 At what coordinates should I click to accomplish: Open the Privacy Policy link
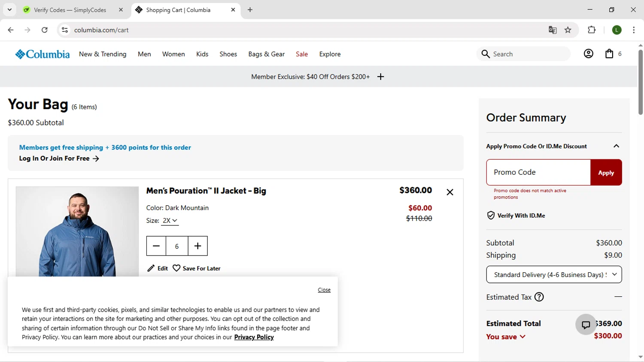click(x=254, y=337)
